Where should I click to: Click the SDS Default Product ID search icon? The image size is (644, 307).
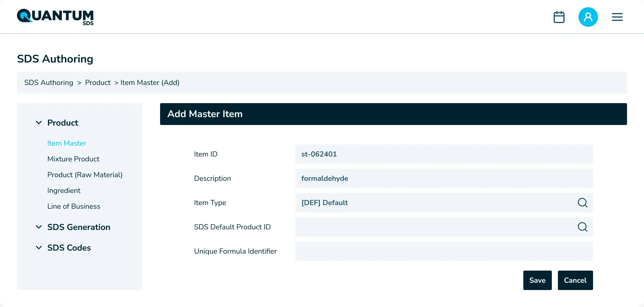[582, 227]
